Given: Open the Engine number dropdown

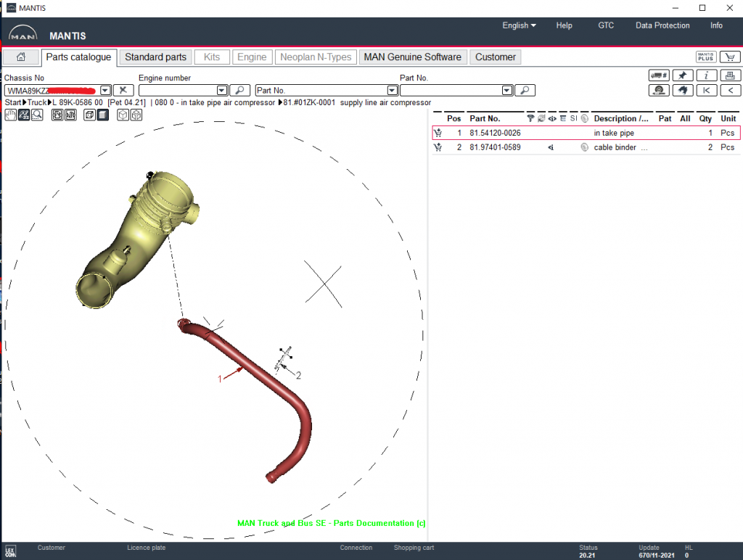Looking at the screenshot, I should pos(222,91).
